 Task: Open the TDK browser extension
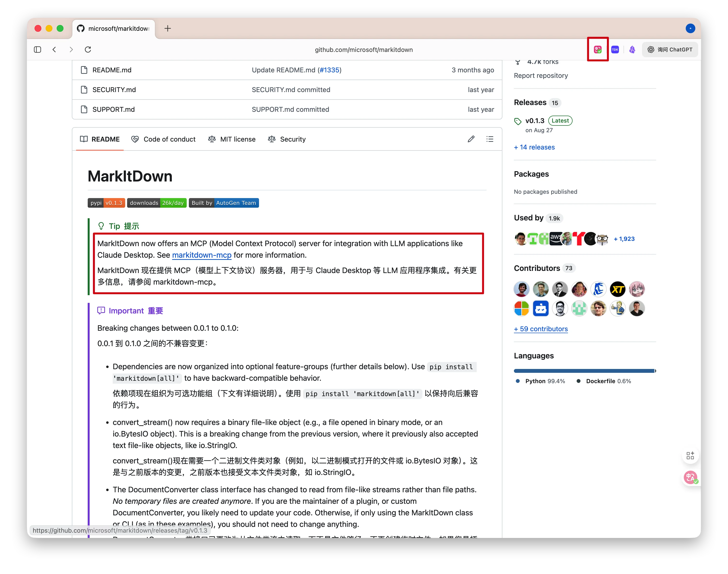[x=615, y=50]
